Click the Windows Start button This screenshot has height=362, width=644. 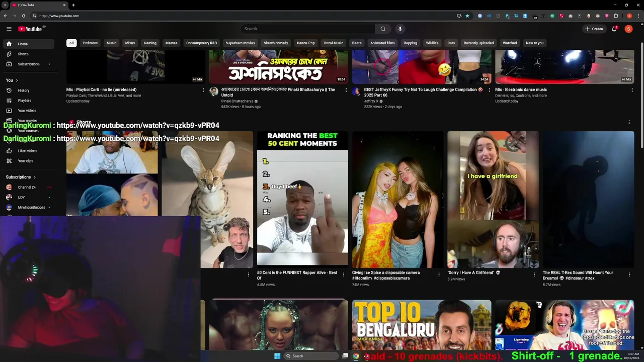click(x=277, y=356)
